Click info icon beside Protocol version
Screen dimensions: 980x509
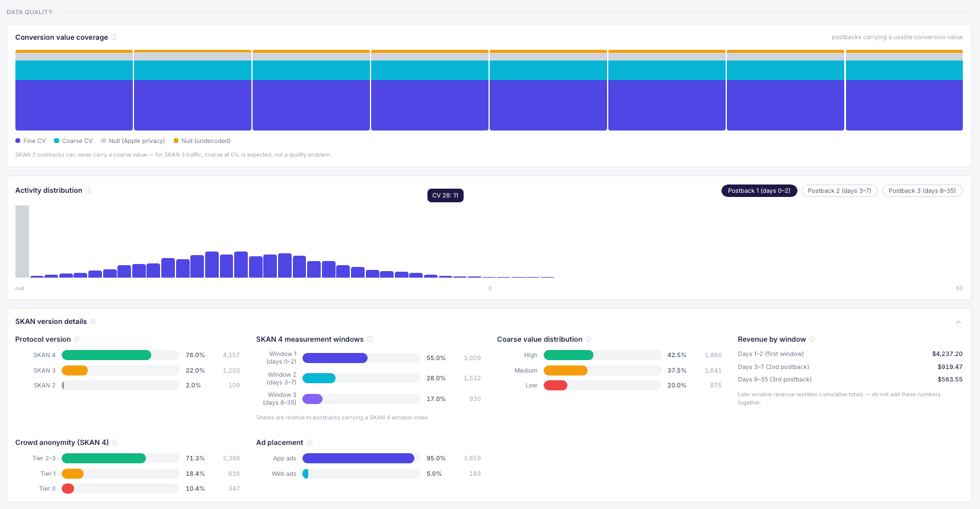click(77, 339)
